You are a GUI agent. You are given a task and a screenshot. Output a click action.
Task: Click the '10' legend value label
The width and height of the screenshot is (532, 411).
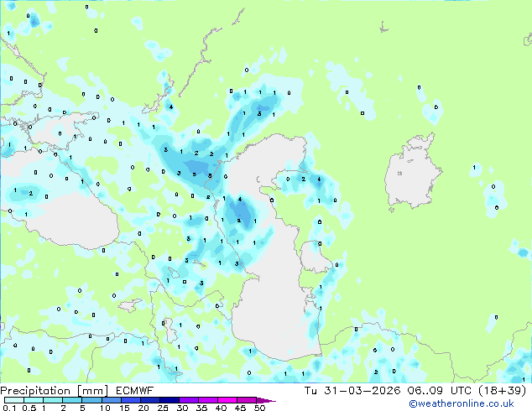(105, 408)
